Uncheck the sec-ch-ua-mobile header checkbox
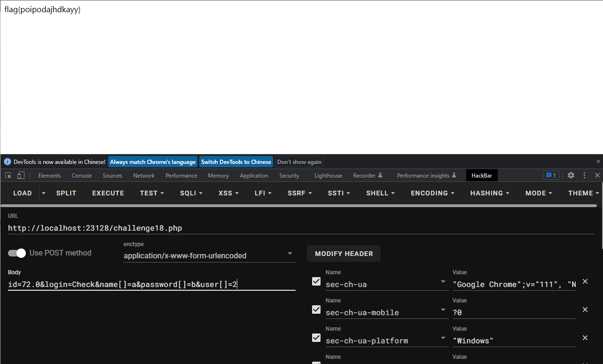Image resolution: width=603 pixels, height=364 pixels. pos(316,310)
